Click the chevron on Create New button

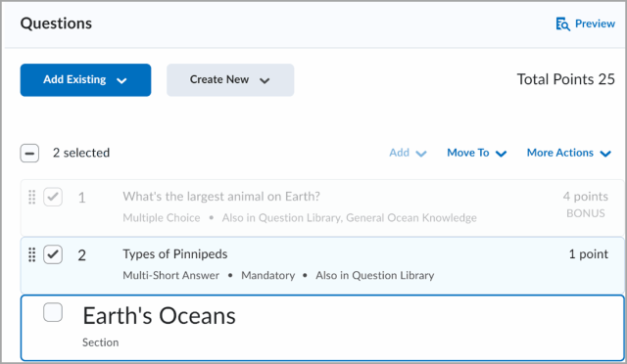coord(265,80)
